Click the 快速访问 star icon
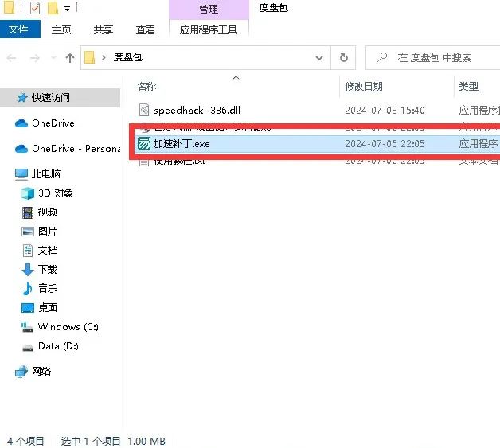This screenshot has width=500, height=448. [22, 98]
